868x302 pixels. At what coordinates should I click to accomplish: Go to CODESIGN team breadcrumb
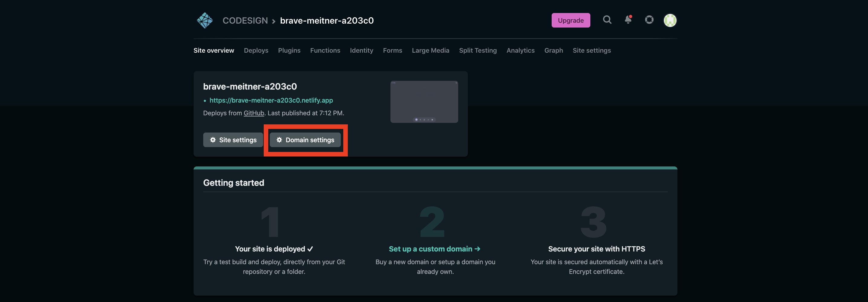click(x=245, y=21)
